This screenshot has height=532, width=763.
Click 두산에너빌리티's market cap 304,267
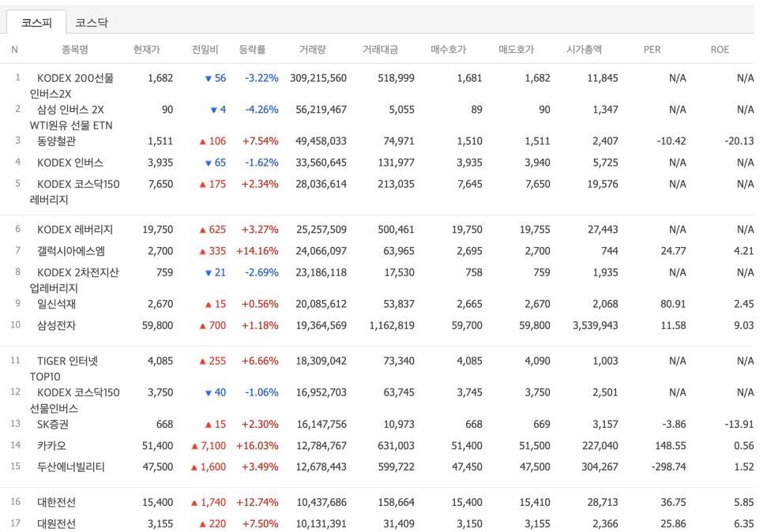click(599, 466)
